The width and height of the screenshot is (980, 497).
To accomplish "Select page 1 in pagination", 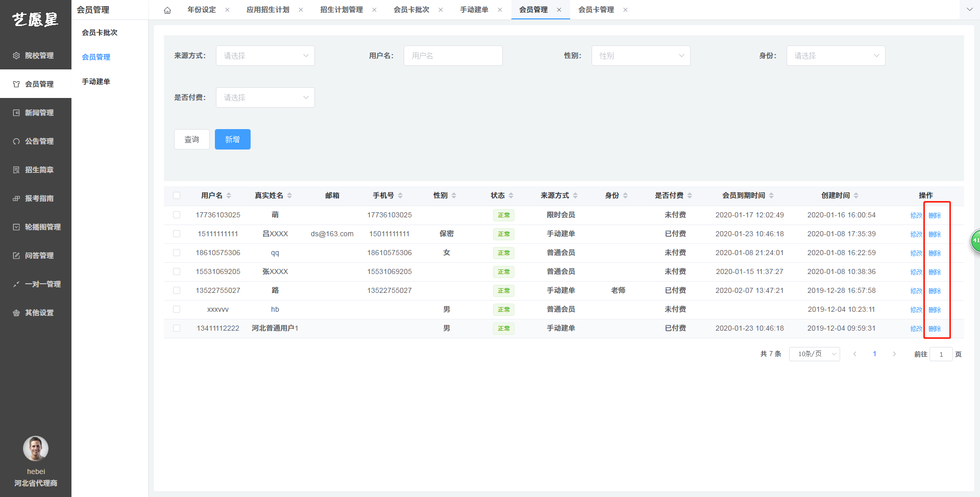I will click(874, 354).
